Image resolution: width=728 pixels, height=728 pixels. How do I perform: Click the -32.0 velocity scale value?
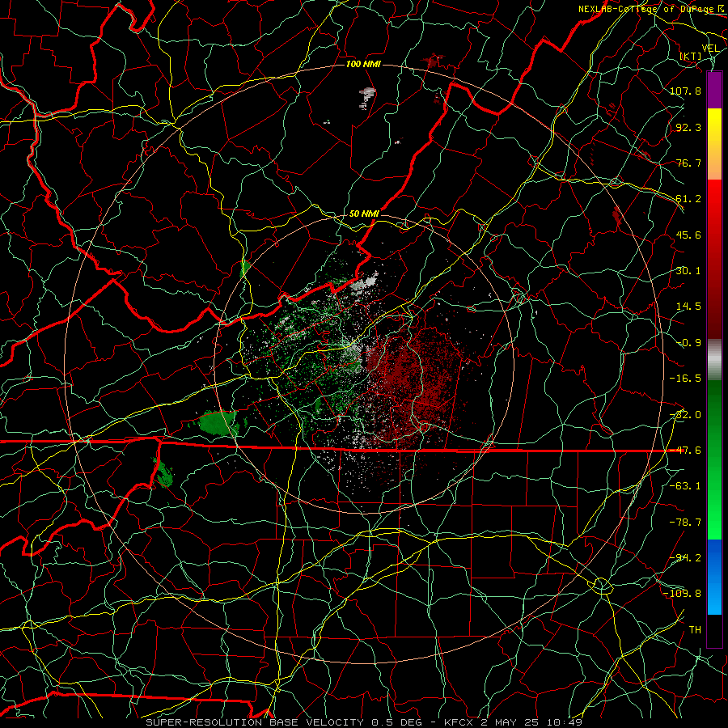[685, 415]
